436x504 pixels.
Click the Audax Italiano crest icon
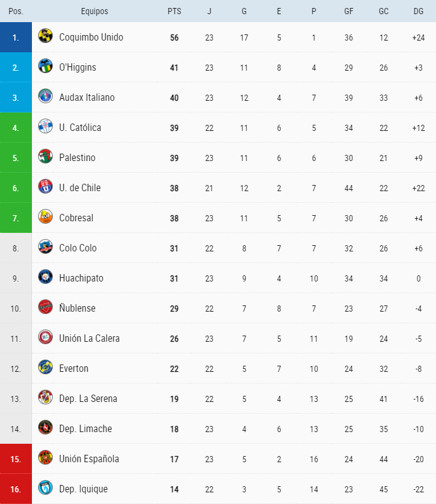[x=45, y=96]
